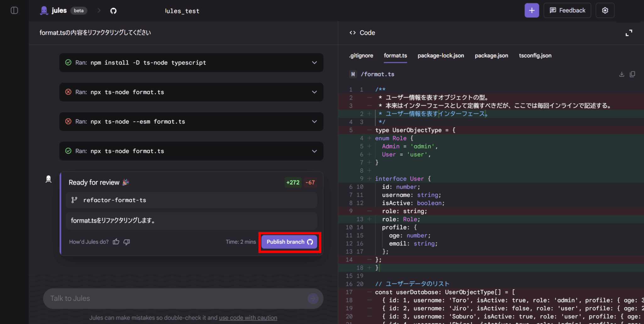Toggle the sidebar panel icon

tap(14, 10)
